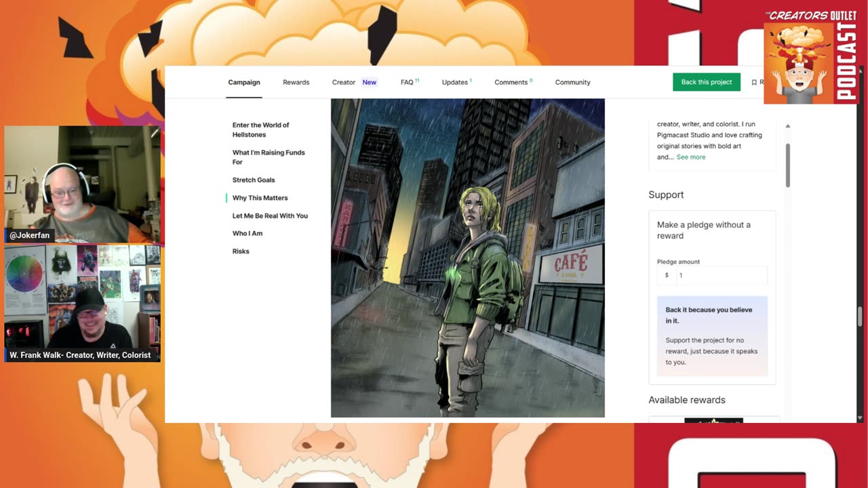Click the dollar sign in pledge field
This screenshot has width=868, height=488.
click(x=667, y=275)
